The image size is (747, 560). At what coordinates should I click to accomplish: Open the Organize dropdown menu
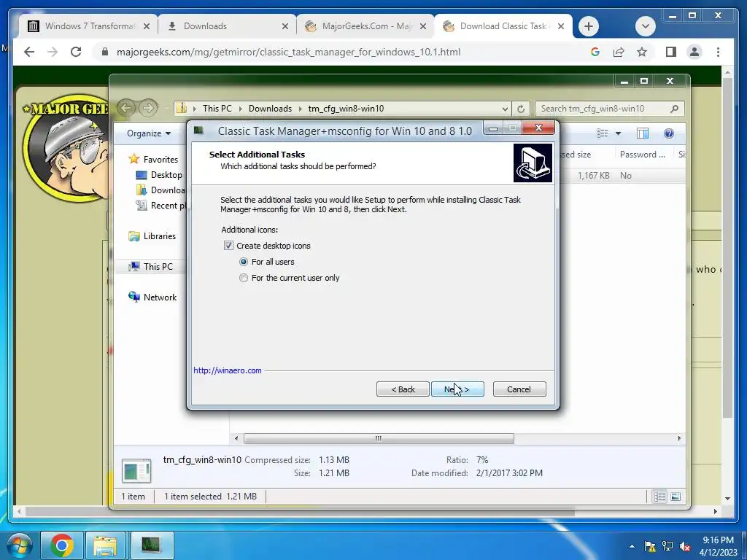149,133
